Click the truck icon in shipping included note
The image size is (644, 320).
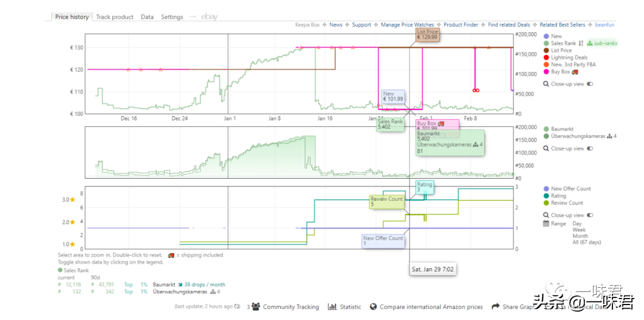[171, 255]
